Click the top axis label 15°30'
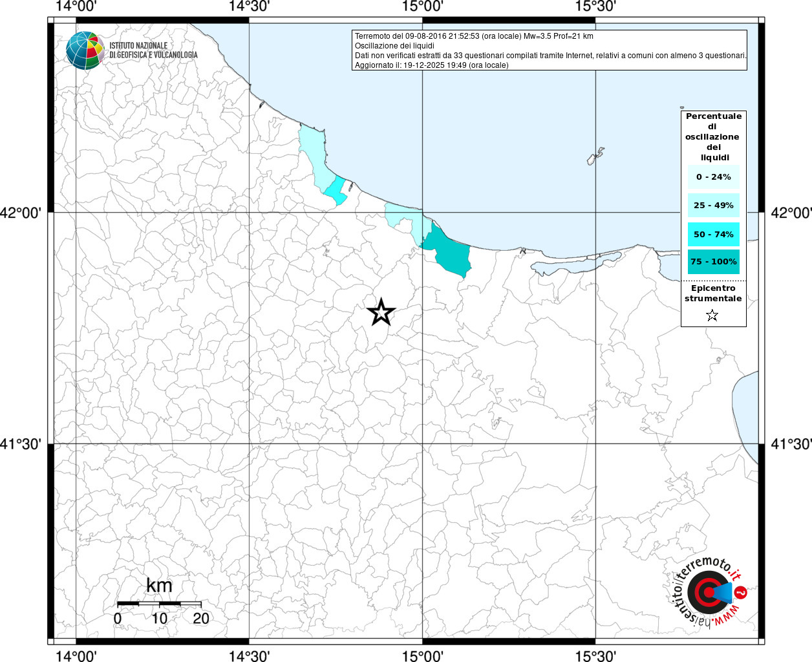This screenshot has width=812, height=662. pos(595,6)
